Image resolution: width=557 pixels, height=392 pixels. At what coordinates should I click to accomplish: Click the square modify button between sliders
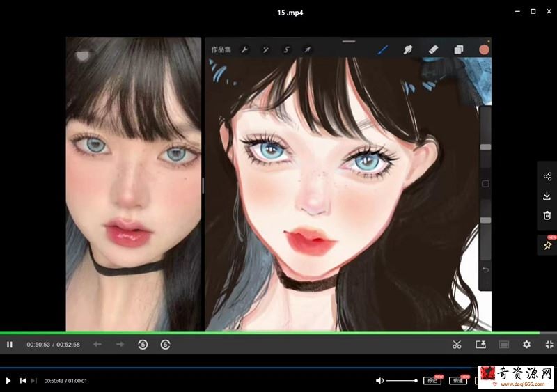(x=485, y=184)
